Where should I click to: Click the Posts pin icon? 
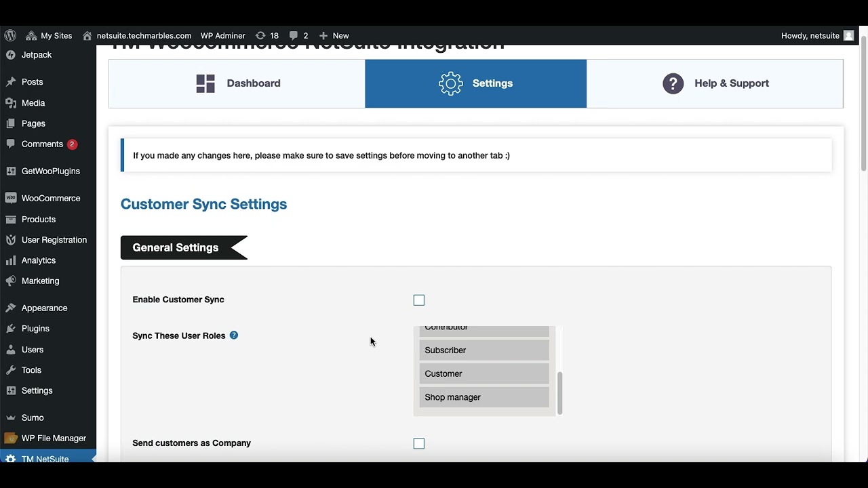[x=10, y=82]
